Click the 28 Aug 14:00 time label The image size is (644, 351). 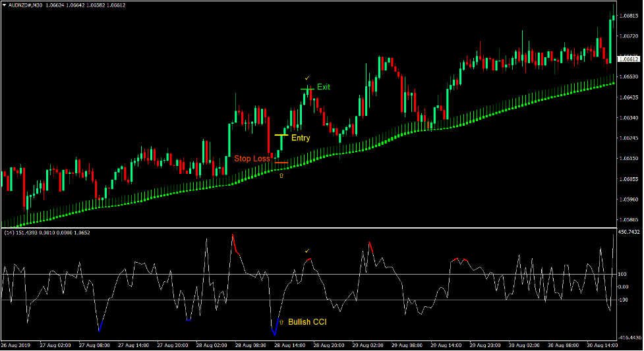point(291,345)
